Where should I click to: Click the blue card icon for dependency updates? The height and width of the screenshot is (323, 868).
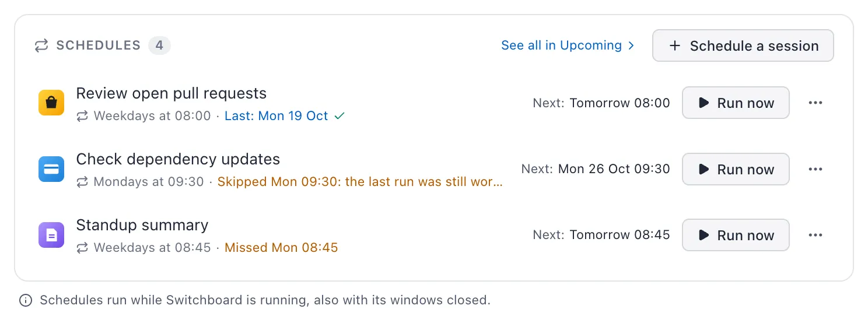51,169
